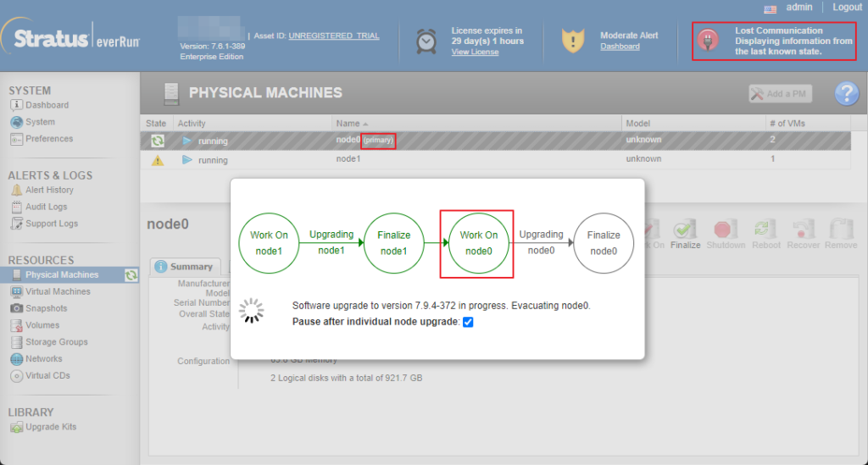Click the Shutdown action button
This screenshot has height=465, width=868.
point(726,233)
